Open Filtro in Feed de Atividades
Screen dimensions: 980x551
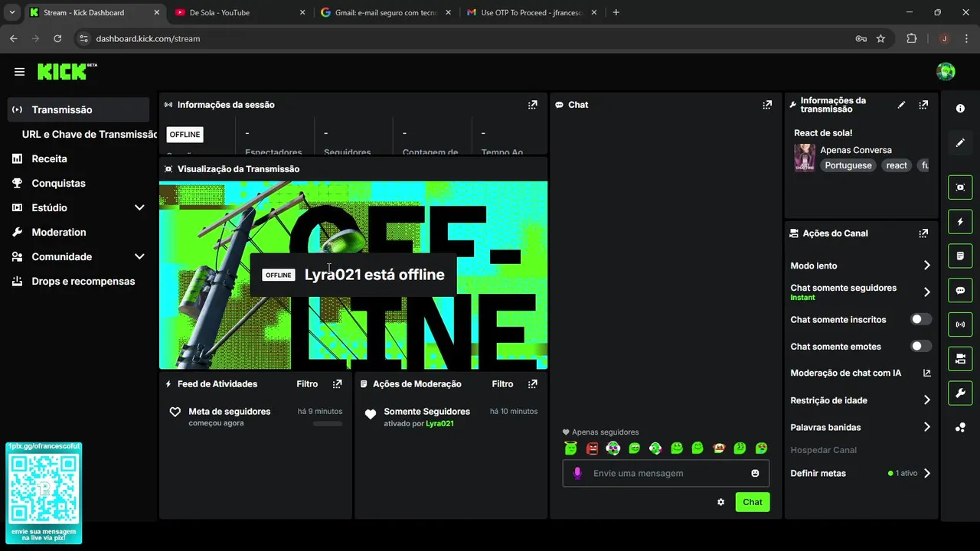tap(307, 384)
